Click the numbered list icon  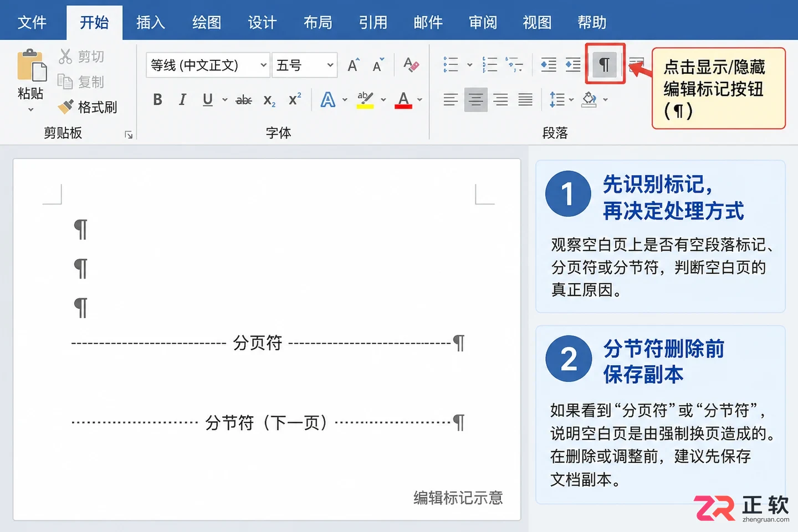[x=490, y=65]
